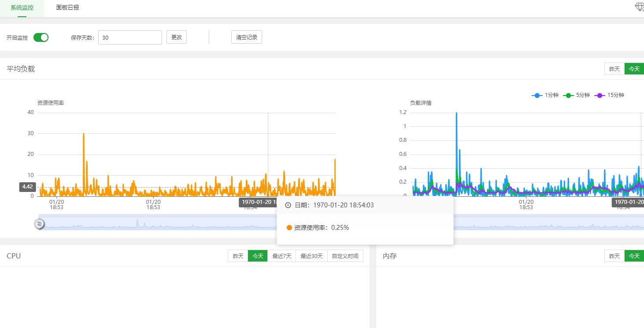Select 今天 in the 内存 panel
The width and height of the screenshot is (644, 328).
click(634, 256)
